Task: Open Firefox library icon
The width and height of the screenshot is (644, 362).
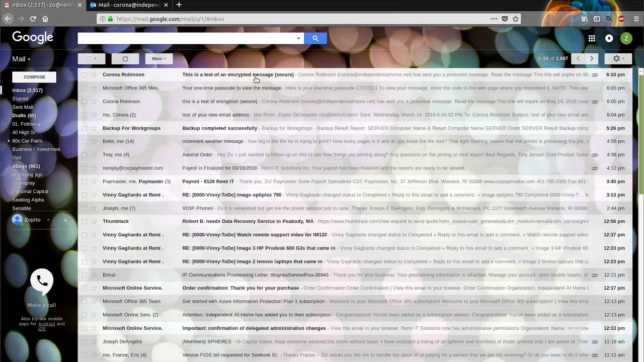Action: [585, 19]
